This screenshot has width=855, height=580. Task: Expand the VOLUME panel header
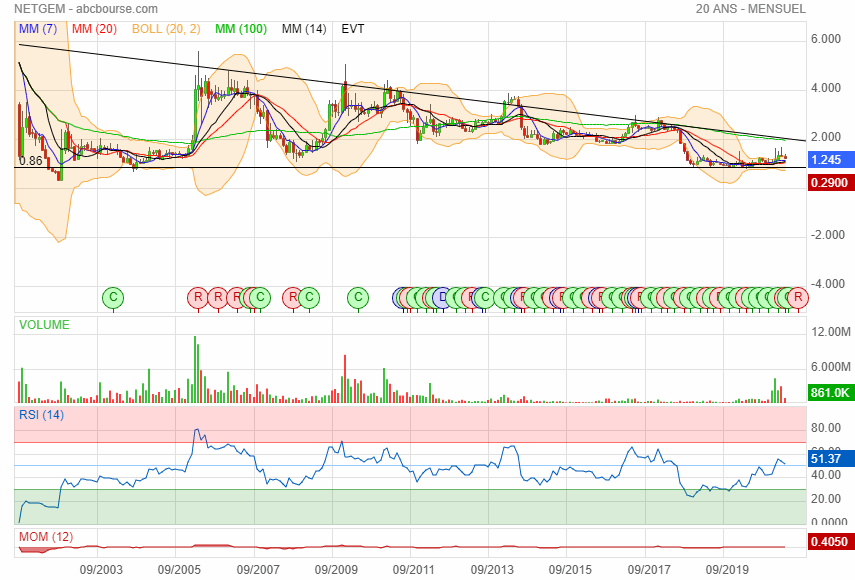coord(44,325)
